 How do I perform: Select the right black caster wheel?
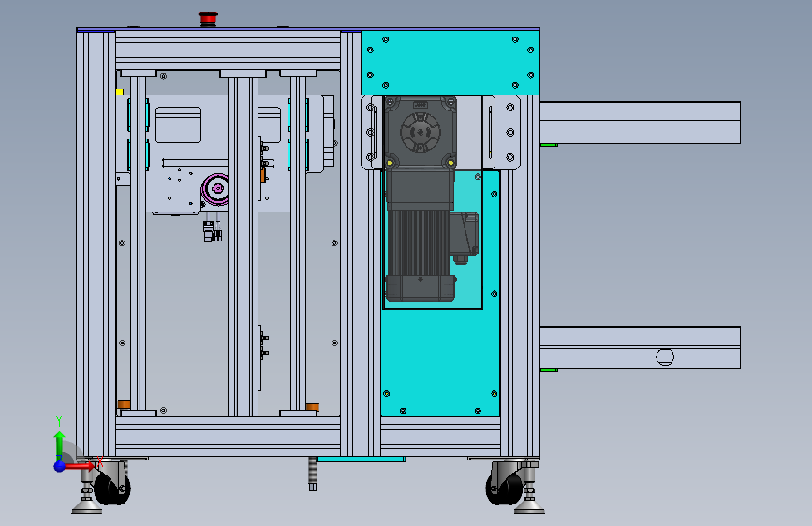[x=505, y=488]
